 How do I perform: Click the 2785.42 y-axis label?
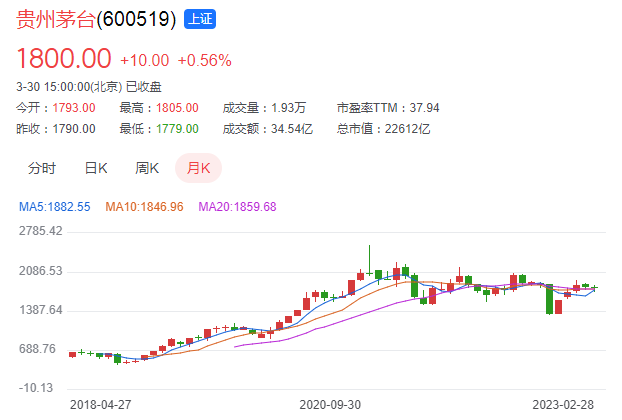point(40,231)
